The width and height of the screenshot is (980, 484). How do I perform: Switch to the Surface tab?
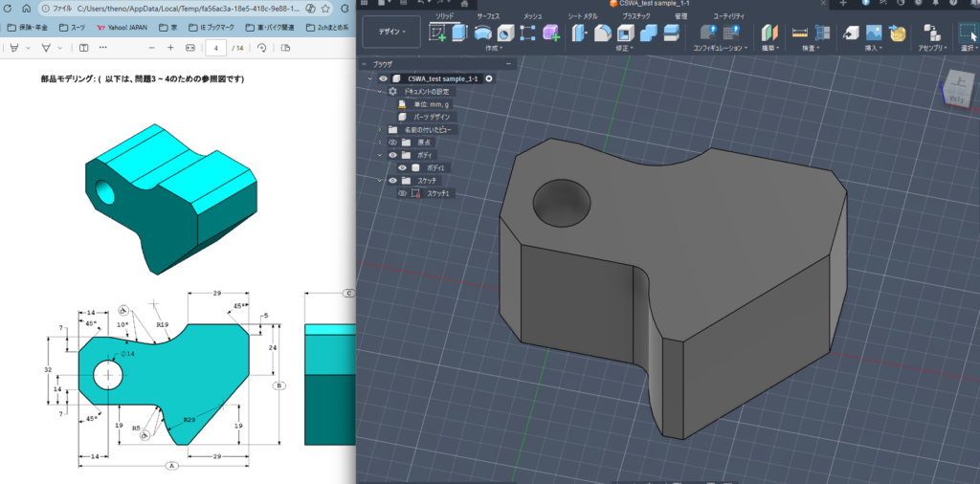pyautogui.click(x=487, y=16)
